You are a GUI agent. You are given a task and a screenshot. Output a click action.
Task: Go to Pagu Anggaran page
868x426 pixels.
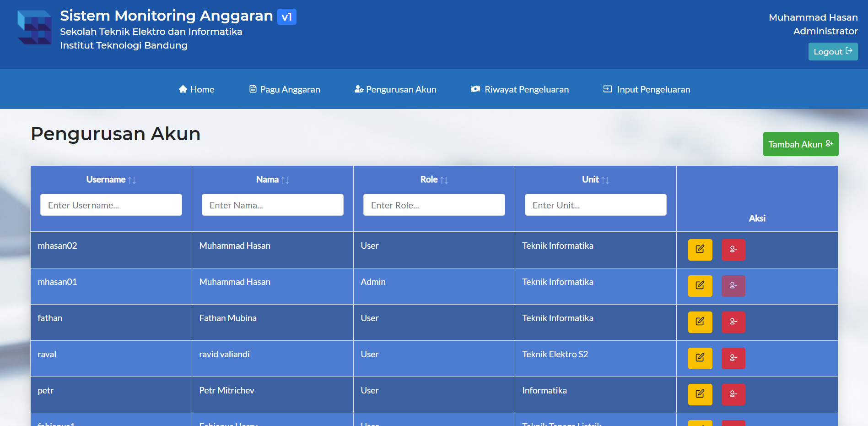[x=285, y=89]
